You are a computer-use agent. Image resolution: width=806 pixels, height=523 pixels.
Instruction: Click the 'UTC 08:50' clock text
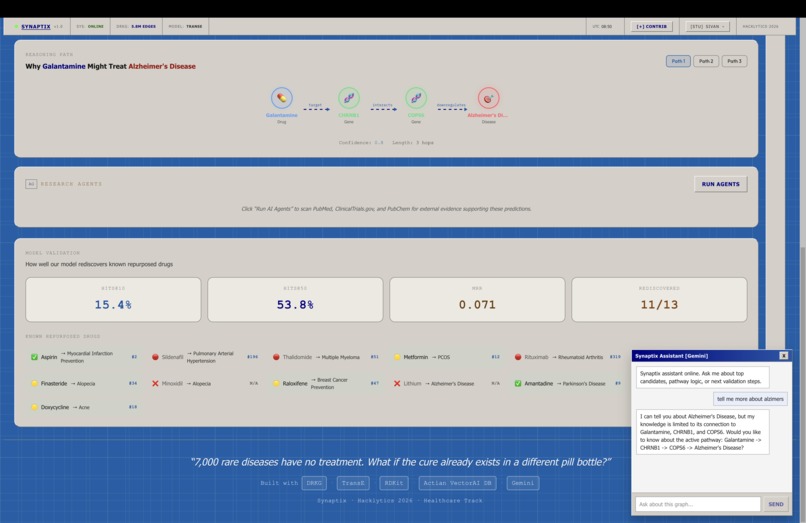point(602,26)
